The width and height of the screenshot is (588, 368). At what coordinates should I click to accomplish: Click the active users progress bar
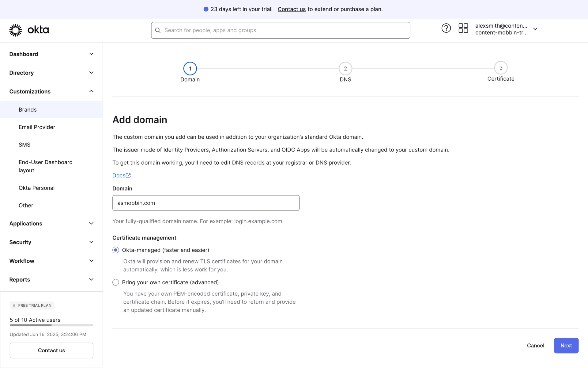point(51,325)
